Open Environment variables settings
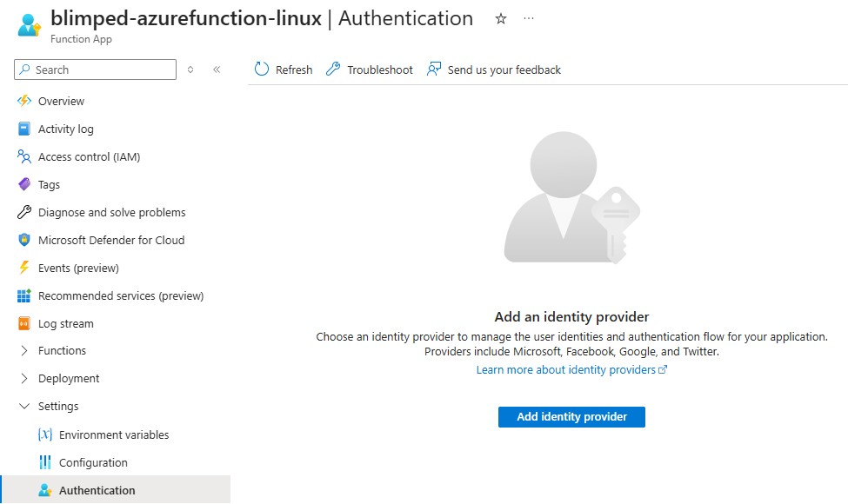 (115, 434)
